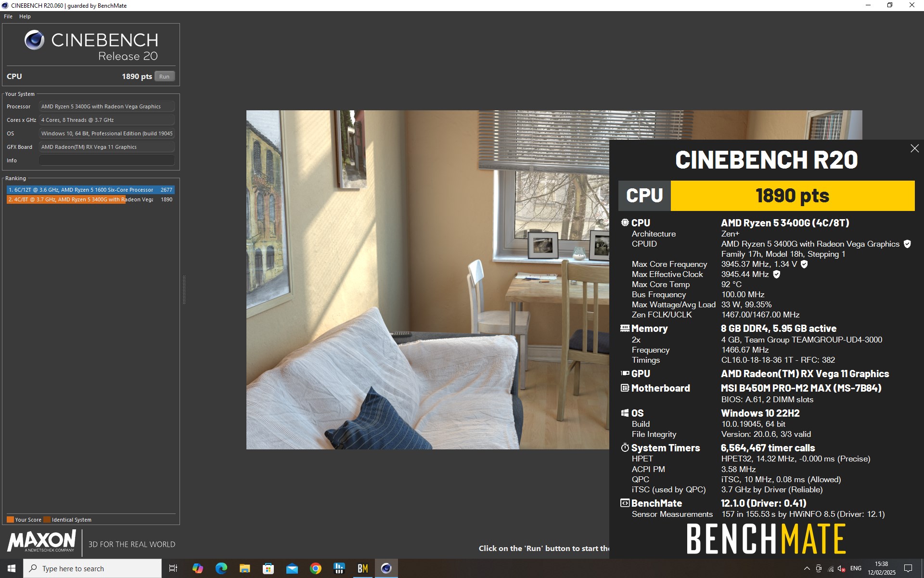
Task: Click the CINEBENCH R20 overlay title
Action: 766,160
